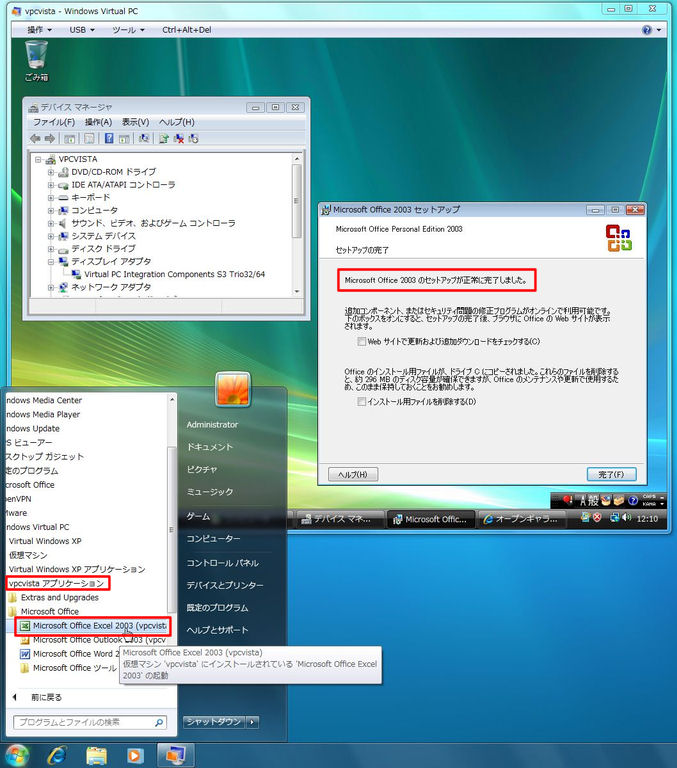
Task: Click the プログラムとファイルの検索 search box
Action: tap(90, 722)
